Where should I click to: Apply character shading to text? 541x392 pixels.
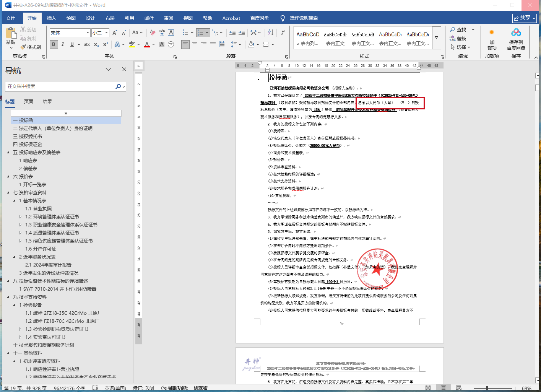[x=162, y=44]
